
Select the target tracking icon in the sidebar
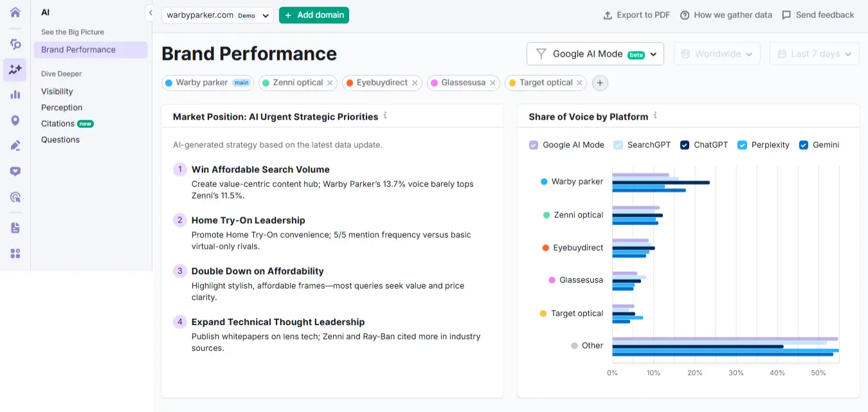[x=14, y=197]
